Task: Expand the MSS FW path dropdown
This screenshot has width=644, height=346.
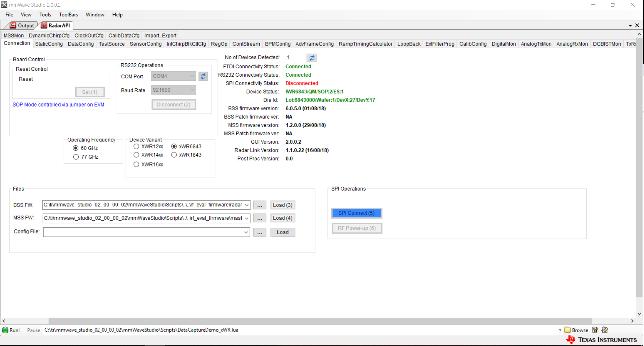Action: (247, 218)
